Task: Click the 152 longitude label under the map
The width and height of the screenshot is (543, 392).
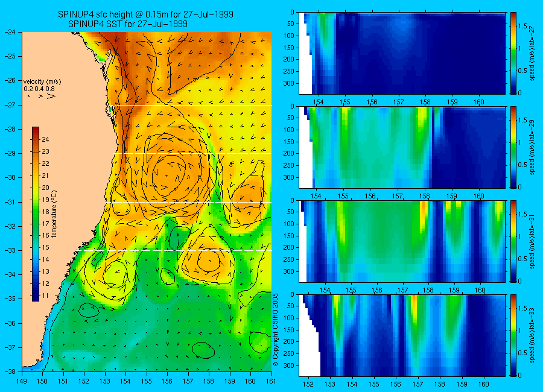Action: (84, 382)
